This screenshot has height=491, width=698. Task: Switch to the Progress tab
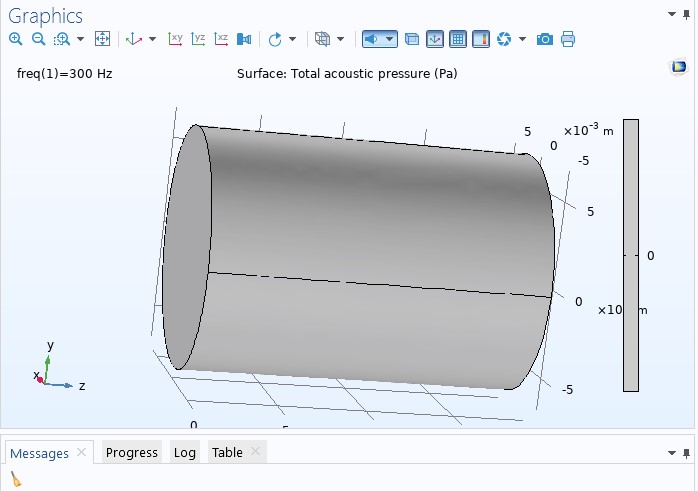(132, 453)
